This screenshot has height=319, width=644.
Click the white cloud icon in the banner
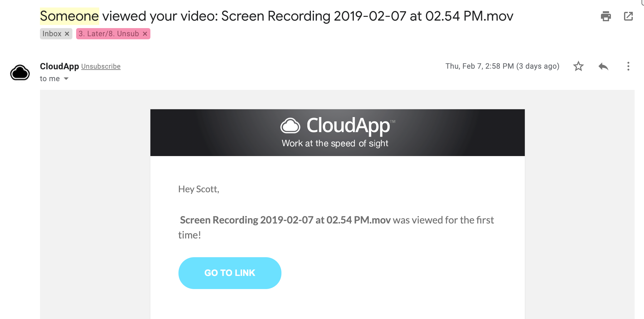click(290, 125)
